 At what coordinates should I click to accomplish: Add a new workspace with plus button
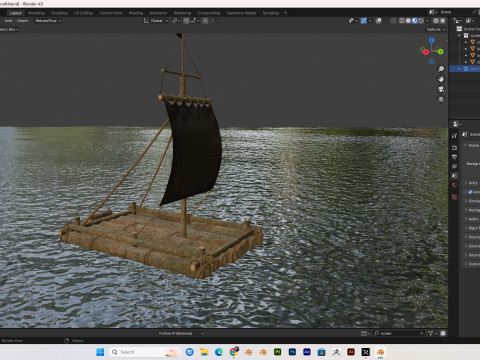point(285,13)
